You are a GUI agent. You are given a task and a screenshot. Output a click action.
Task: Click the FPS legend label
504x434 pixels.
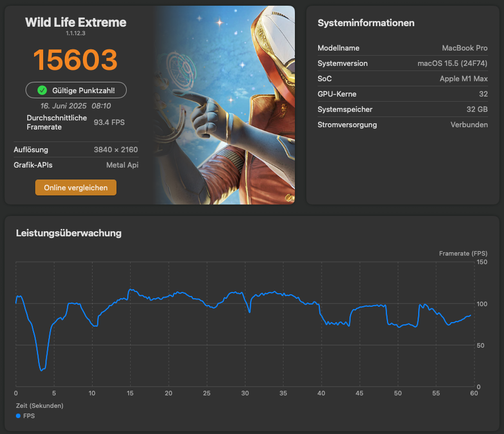click(29, 416)
